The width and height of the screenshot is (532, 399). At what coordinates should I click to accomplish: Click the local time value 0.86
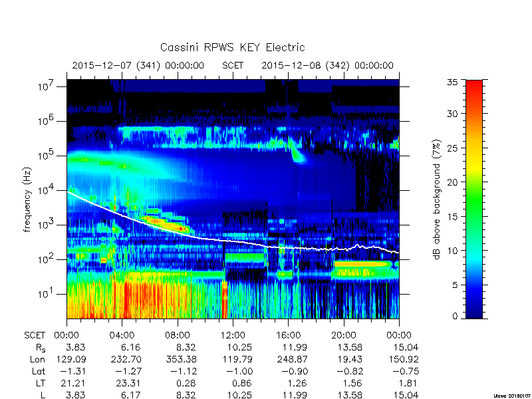[241, 383]
